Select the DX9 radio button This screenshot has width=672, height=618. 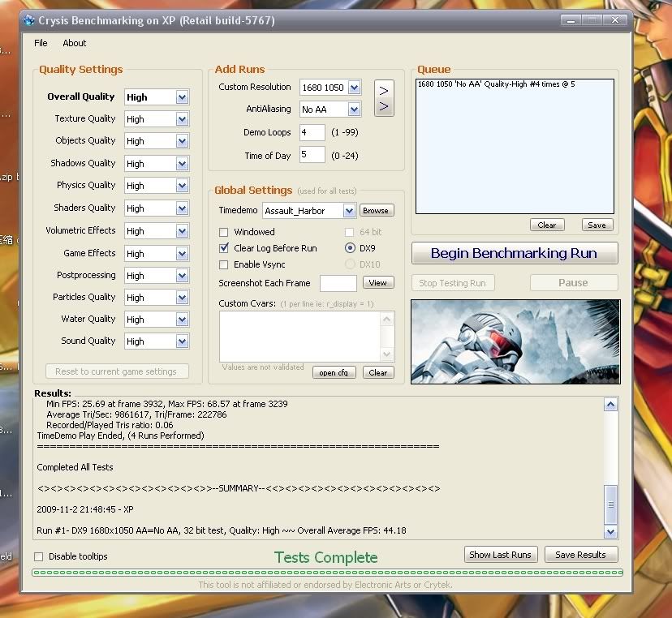tap(351, 248)
